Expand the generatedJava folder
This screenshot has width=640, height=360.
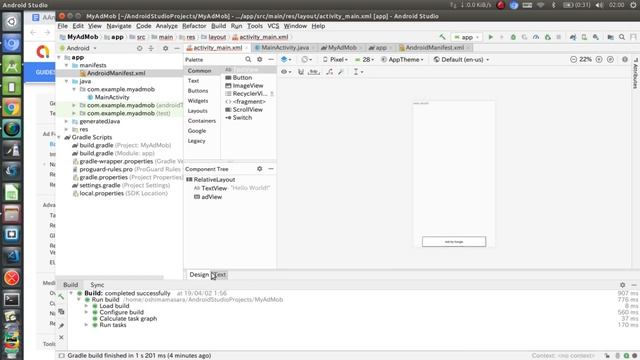(67, 121)
